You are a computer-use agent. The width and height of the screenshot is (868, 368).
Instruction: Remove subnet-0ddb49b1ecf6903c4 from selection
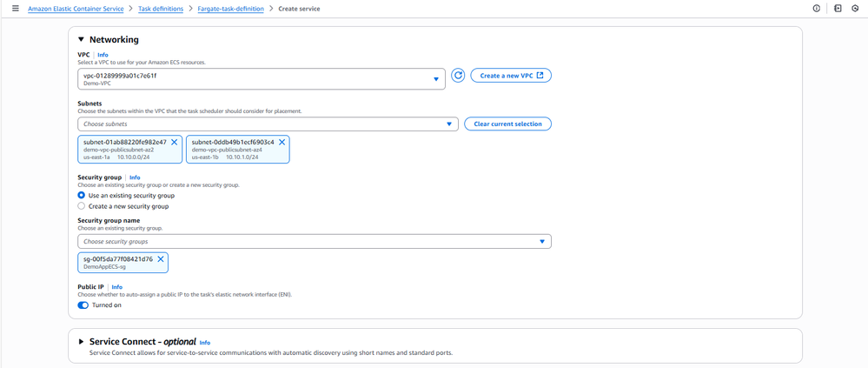point(282,142)
